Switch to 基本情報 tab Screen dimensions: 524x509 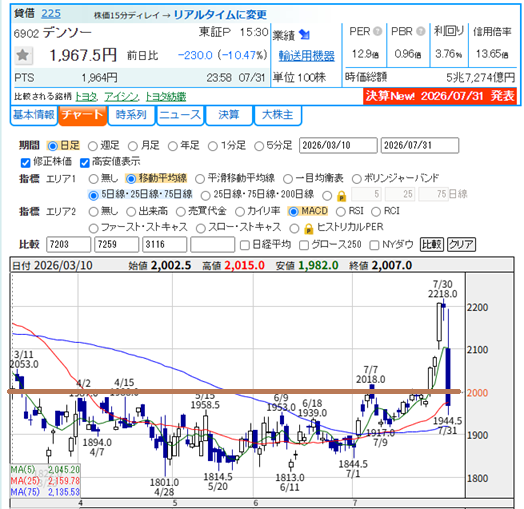[x=34, y=115]
